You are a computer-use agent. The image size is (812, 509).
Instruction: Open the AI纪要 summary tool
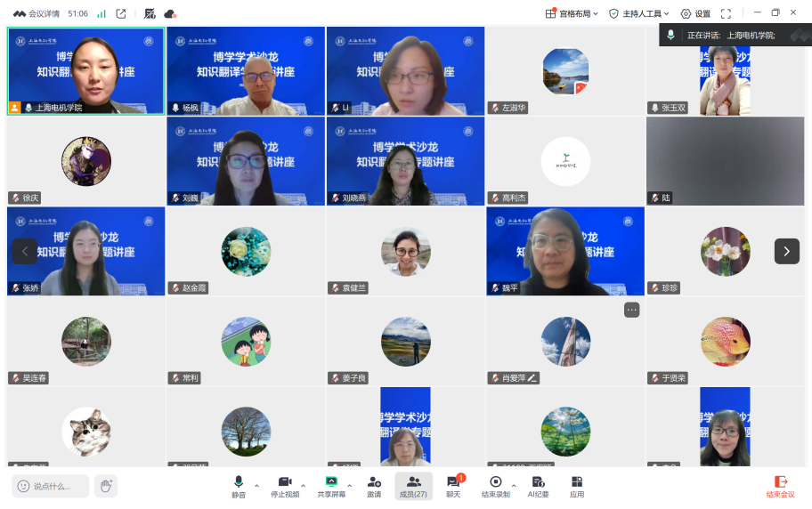538,486
